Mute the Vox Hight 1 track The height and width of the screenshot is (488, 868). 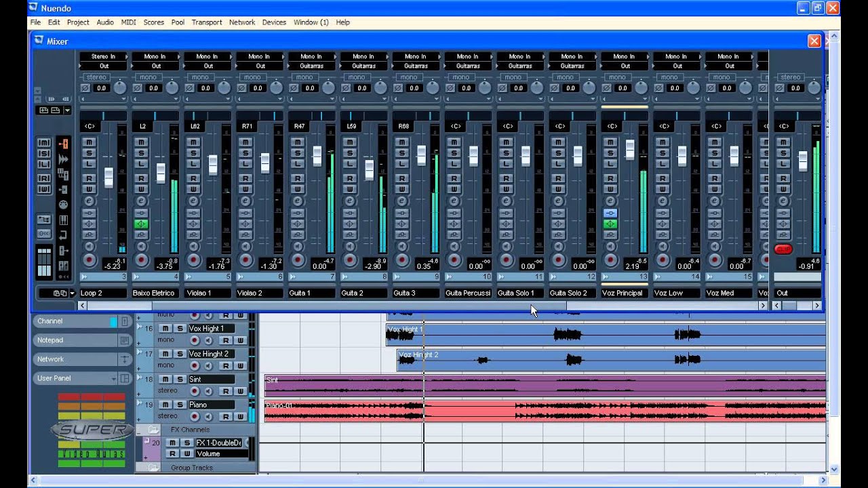tap(165, 328)
